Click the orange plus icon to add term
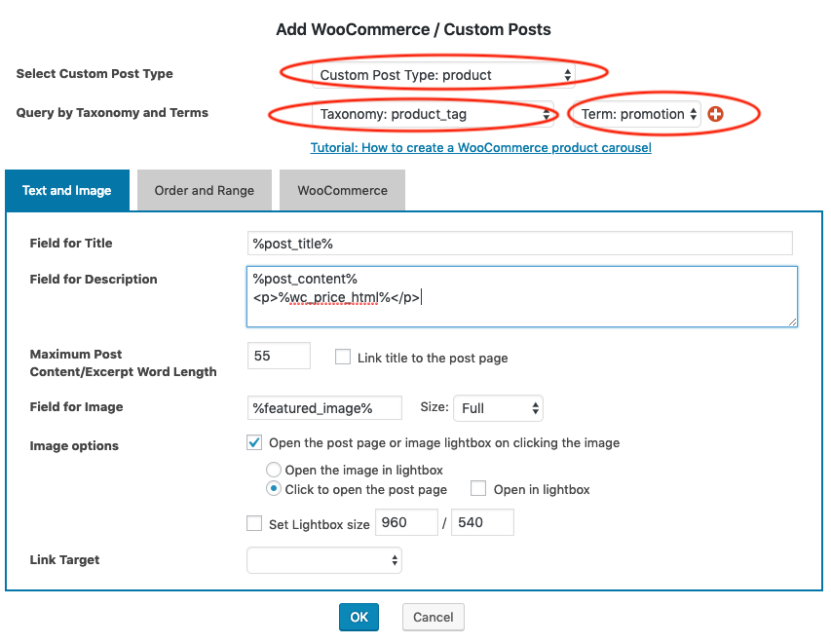 (716, 114)
